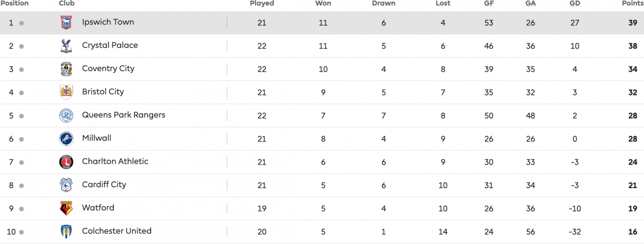Screen dimensions: 644x245
Task: Click the Ipswich Town club crest
Action: (x=66, y=23)
